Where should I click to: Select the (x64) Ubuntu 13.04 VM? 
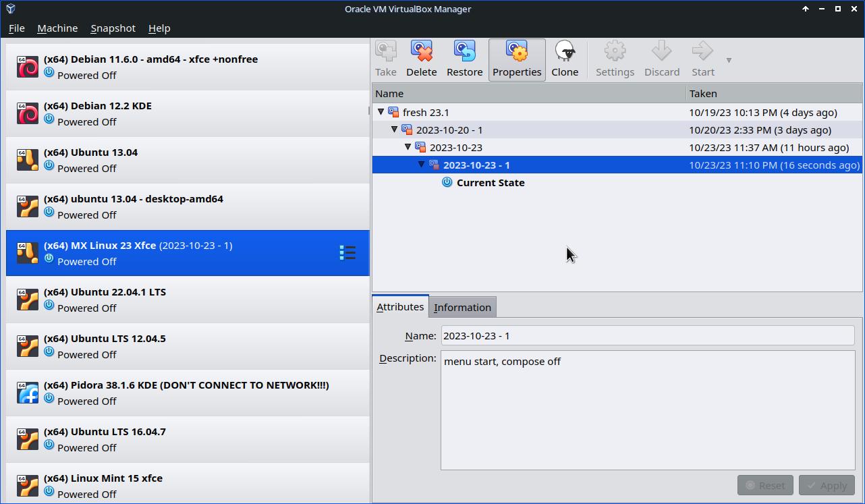(188, 160)
